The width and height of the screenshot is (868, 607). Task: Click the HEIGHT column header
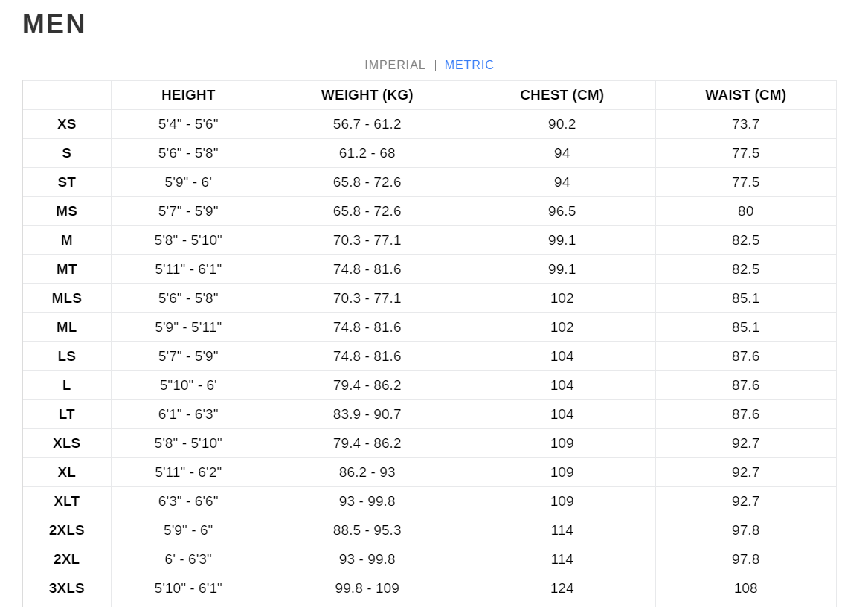coord(188,95)
